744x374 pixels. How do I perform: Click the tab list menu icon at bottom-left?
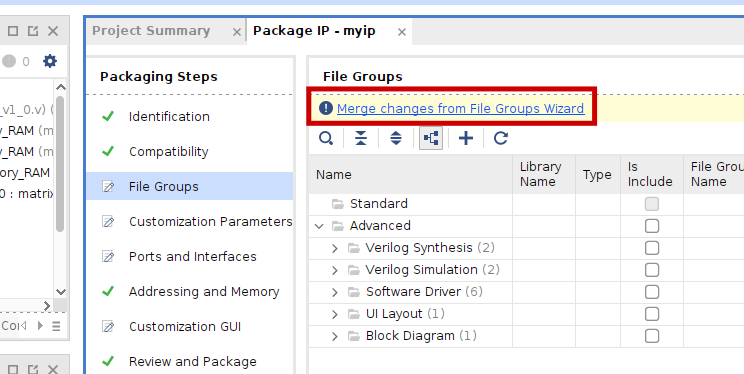(x=56, y=326)
